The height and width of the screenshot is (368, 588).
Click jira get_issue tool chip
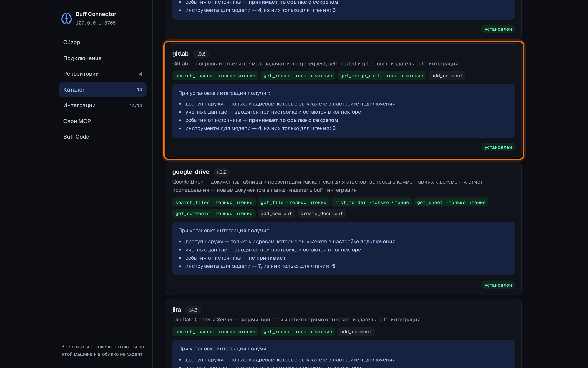pos(298,332)
